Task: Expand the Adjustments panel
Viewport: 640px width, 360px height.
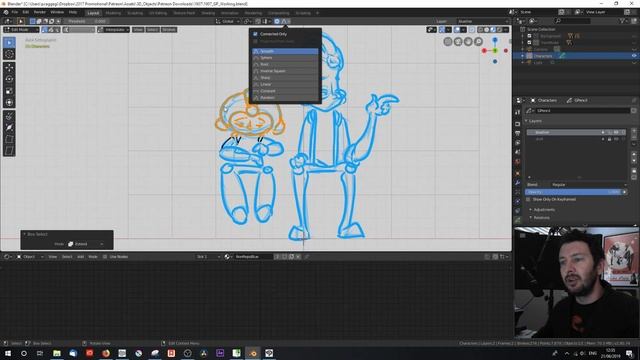Action: coord(544,210)
